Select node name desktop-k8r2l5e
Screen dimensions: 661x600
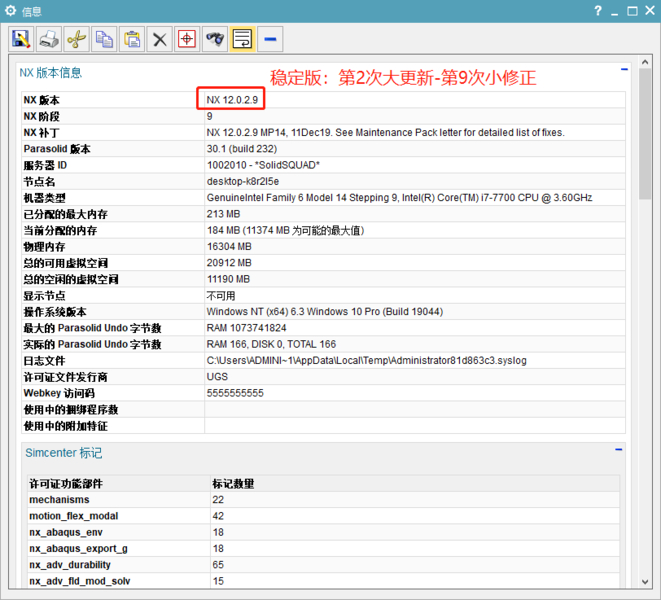coord(243,181)
